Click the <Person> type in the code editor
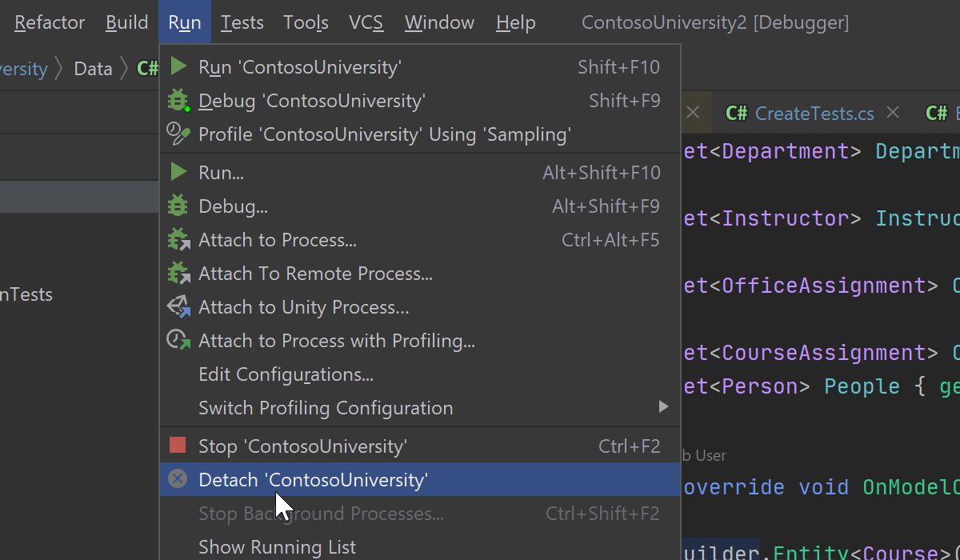 click(760, 386)
